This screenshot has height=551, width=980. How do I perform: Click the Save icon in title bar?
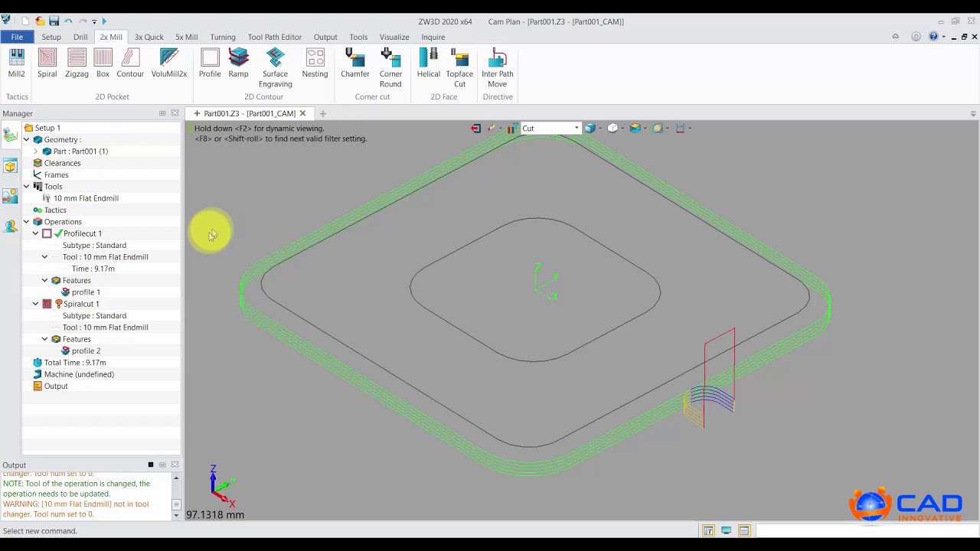(54, 21)
